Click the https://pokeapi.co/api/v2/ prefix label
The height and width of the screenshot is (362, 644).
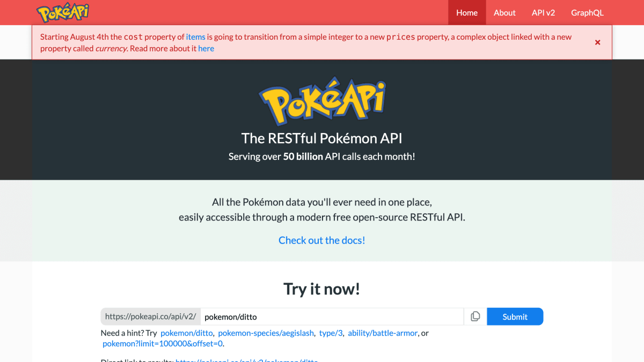(151, 316)
